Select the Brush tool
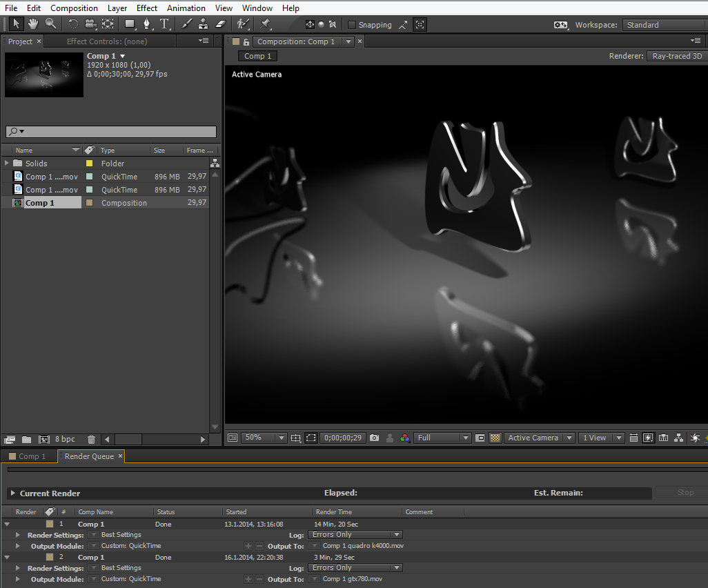708x588 pixels. 186,24
